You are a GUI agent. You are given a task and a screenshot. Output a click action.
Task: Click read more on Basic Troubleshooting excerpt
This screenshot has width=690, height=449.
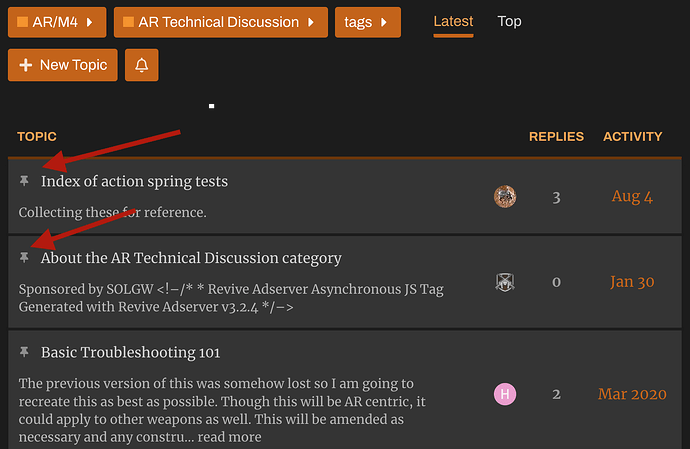[231, 437]
